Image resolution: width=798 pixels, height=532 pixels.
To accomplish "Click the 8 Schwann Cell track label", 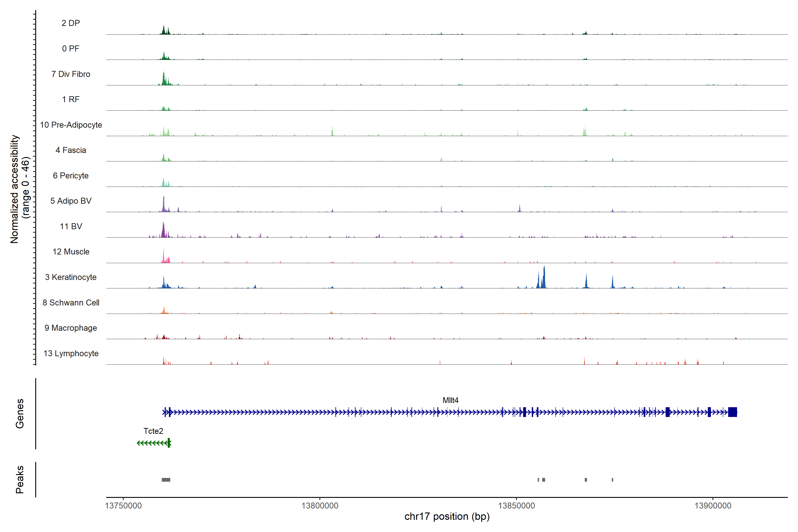I will (71, 303).
